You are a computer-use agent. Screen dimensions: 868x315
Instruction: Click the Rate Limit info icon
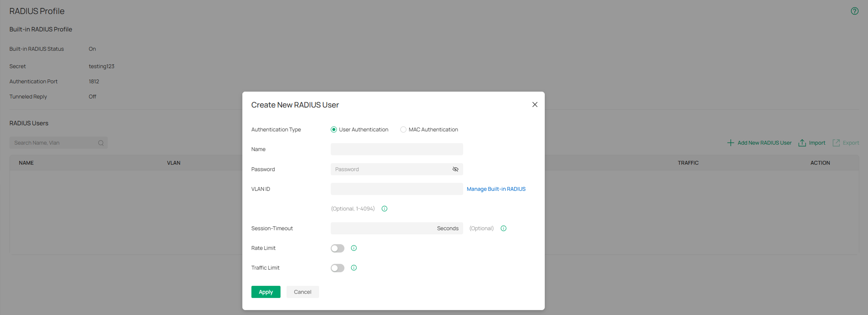(x=354, y=248)
